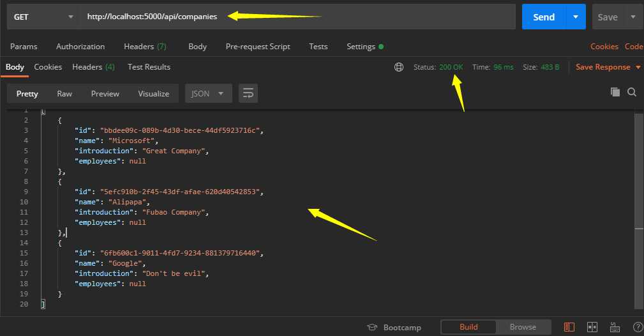Click the search response icon
The image size is (644, 336).
pos(632,92)
